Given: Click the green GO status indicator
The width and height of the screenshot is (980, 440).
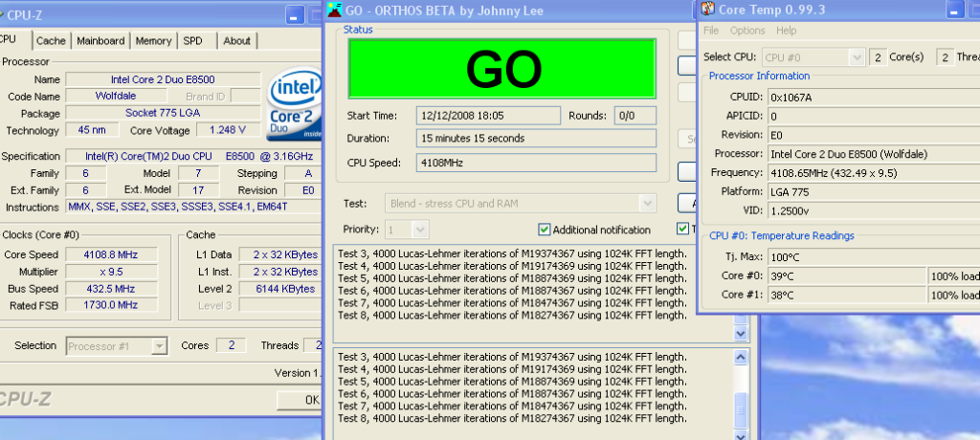Looking at the screenshot, I should (x=501, y=68).
